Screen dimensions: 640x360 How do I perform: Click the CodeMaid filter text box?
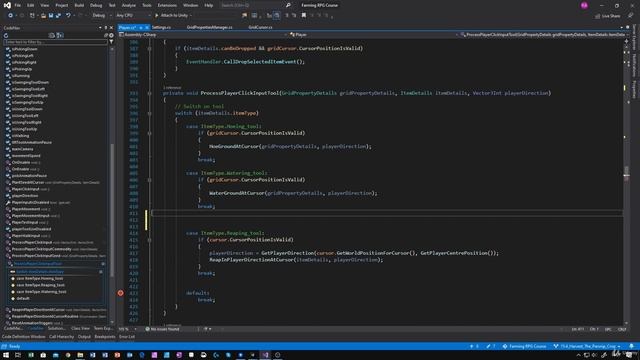(x=56, y=42)
